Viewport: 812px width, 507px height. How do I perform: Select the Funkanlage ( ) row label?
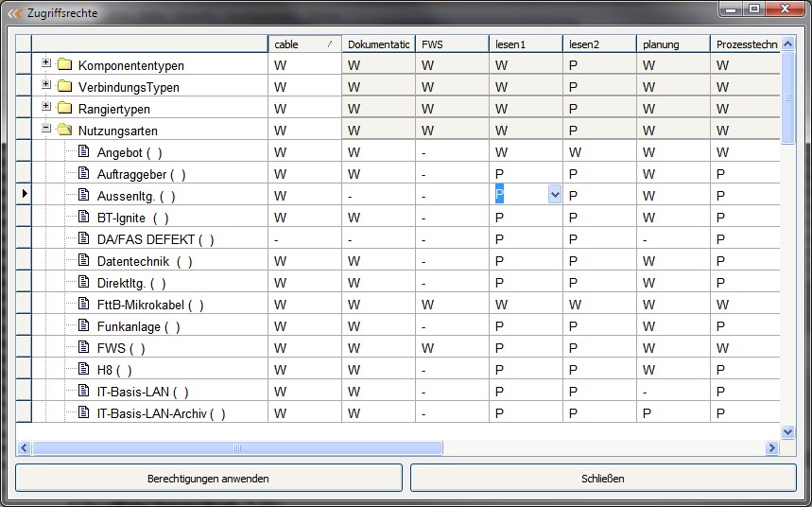pyautogui.click(x=138, y=326)
